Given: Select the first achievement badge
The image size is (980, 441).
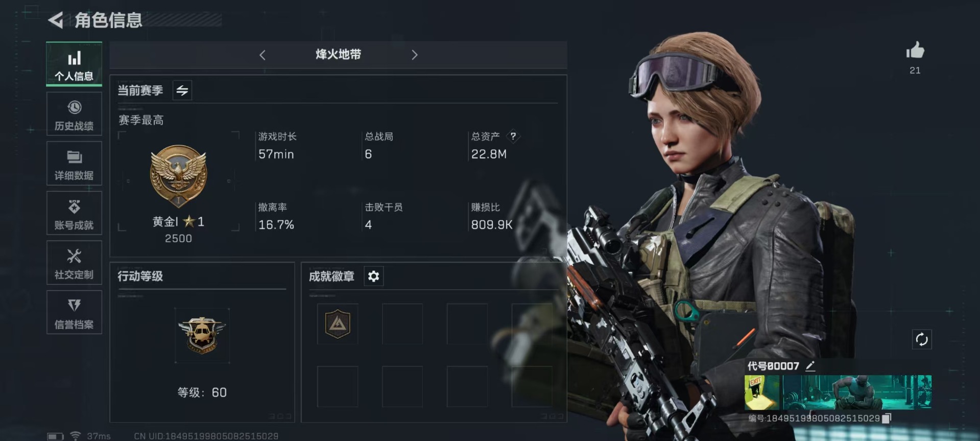Looking at the screenshot, I should [338, 324].
